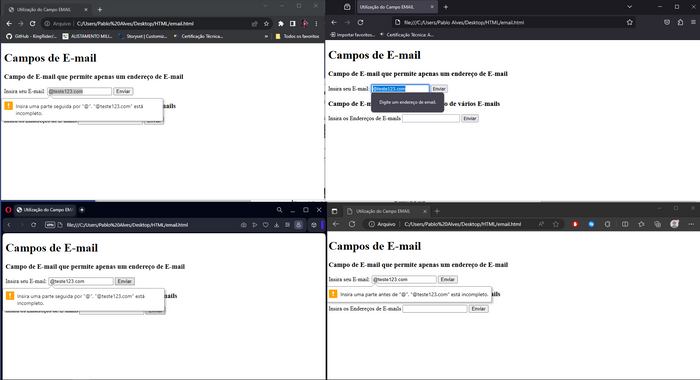Click the Chrome address bar URL

point(135,24)
